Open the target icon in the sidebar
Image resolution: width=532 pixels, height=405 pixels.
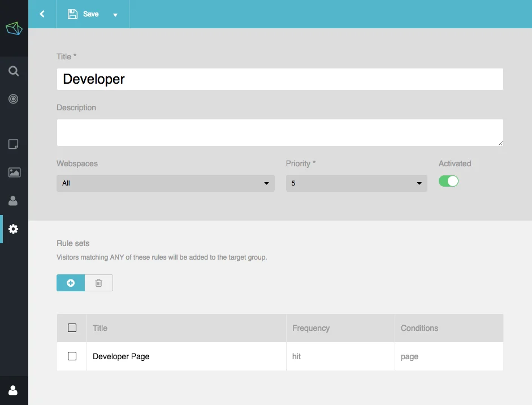[x=14, y=99]
